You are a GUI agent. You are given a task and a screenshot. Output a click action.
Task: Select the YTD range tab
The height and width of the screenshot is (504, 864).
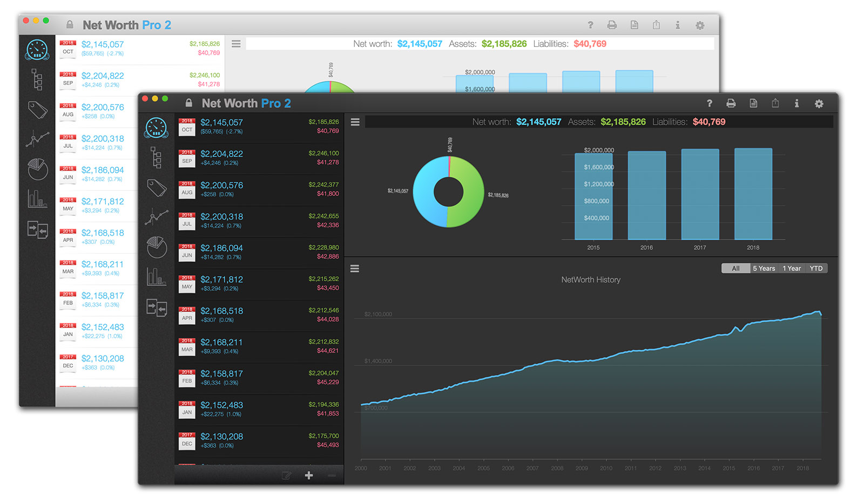[x=816, y=268]
